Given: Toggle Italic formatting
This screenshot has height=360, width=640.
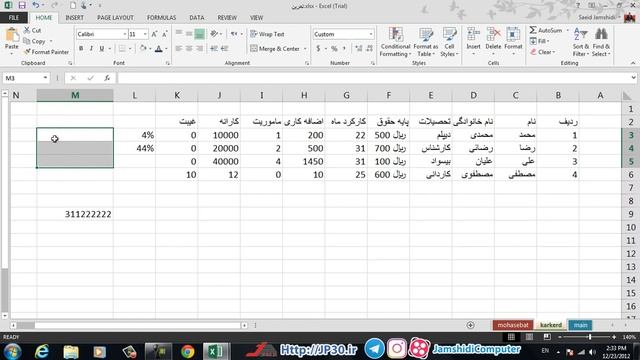Looking at the screenshot, I should (x=91, y=49).
